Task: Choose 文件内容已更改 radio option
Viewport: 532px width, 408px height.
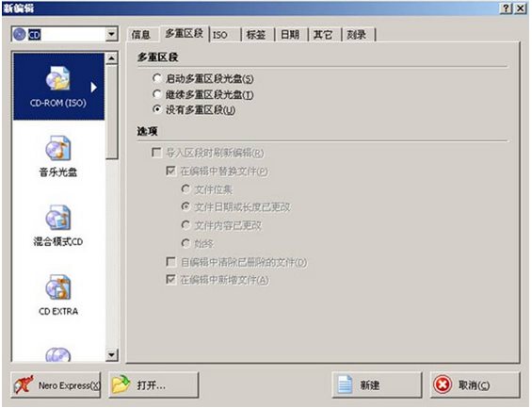Action: (185, 224)
